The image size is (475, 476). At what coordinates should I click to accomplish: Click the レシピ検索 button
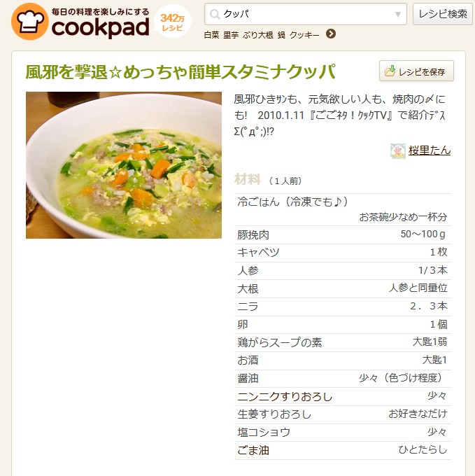pyautogui.click(x=443, y=14)
